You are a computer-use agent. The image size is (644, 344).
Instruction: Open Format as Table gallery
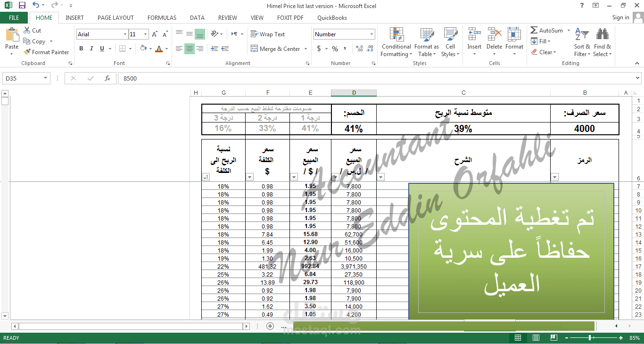tap(427, 42)
